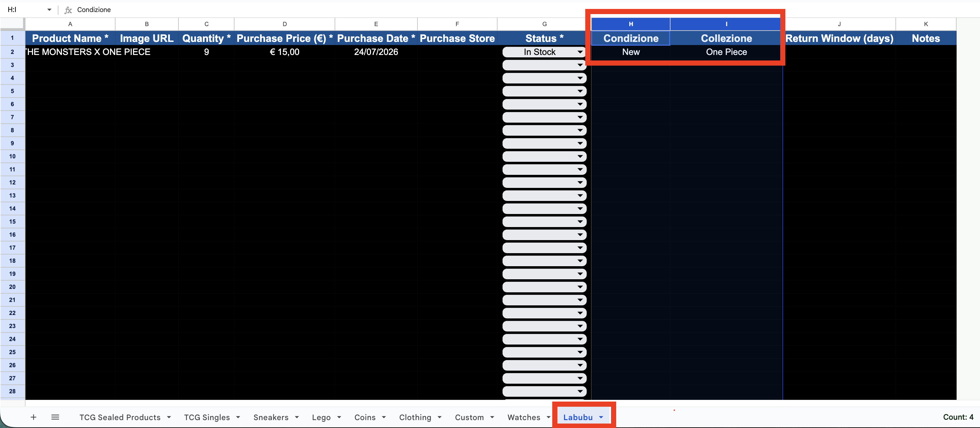This screenshot has height=428, width=980.
Task: Click the add new sheet plus icon
Action: click(33, 417)
